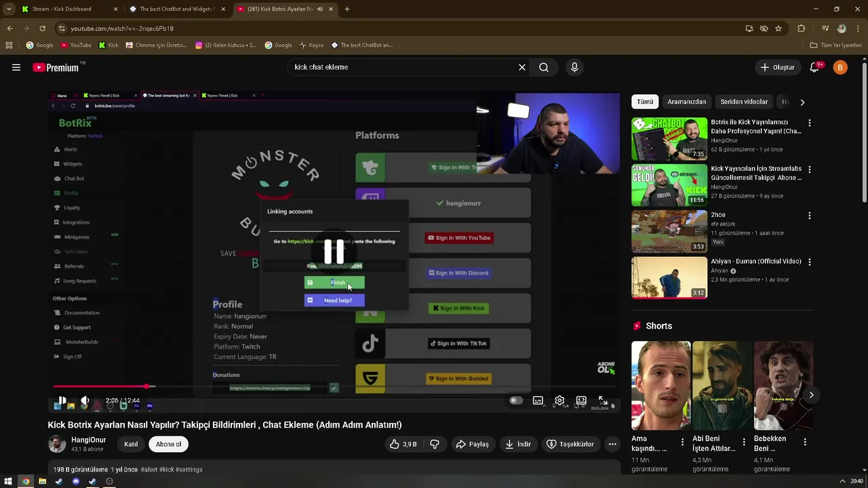Image resolution: width=868 pixels, height=488 pixels.
Task: Open account avatar menu
Action: click(x=840, y=67)
